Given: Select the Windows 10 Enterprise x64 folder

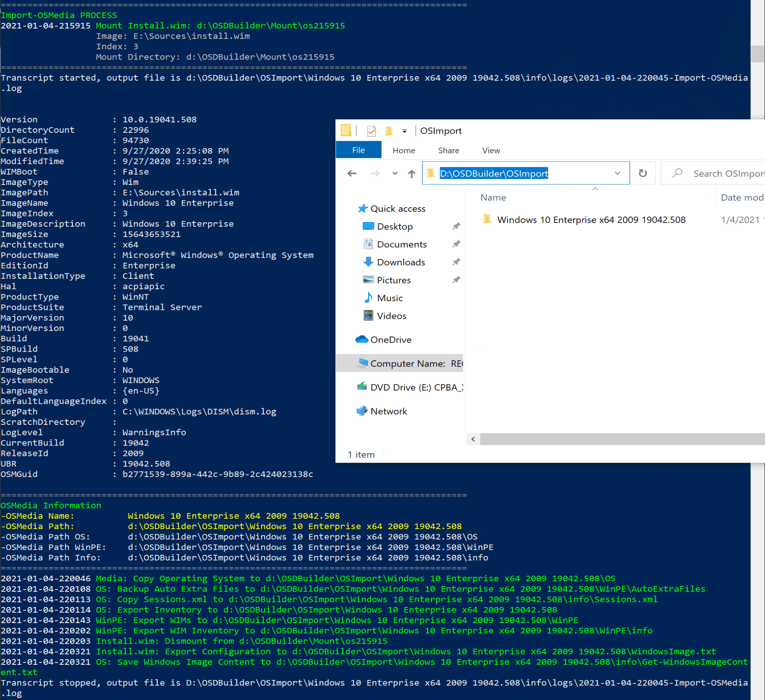Looking at the screenshot, I should click(x=591, y=220).
